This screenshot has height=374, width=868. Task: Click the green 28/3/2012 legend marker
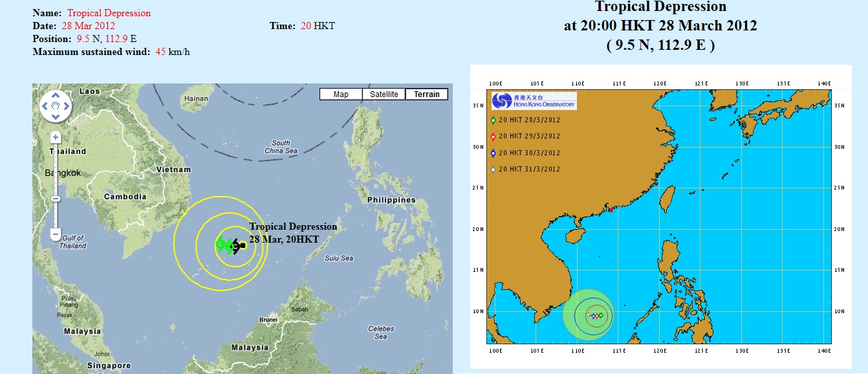click(x=494, y=120)
